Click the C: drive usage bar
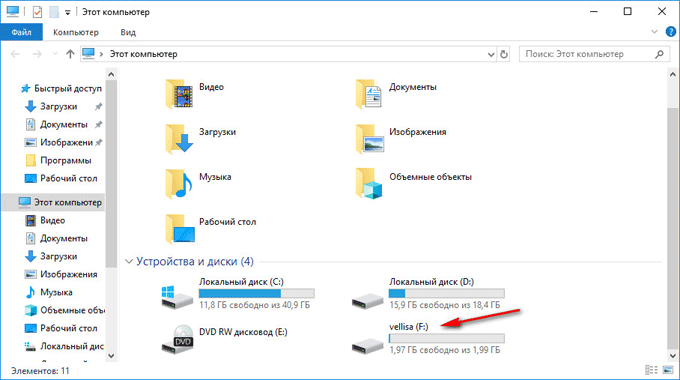 coord(256,294)
